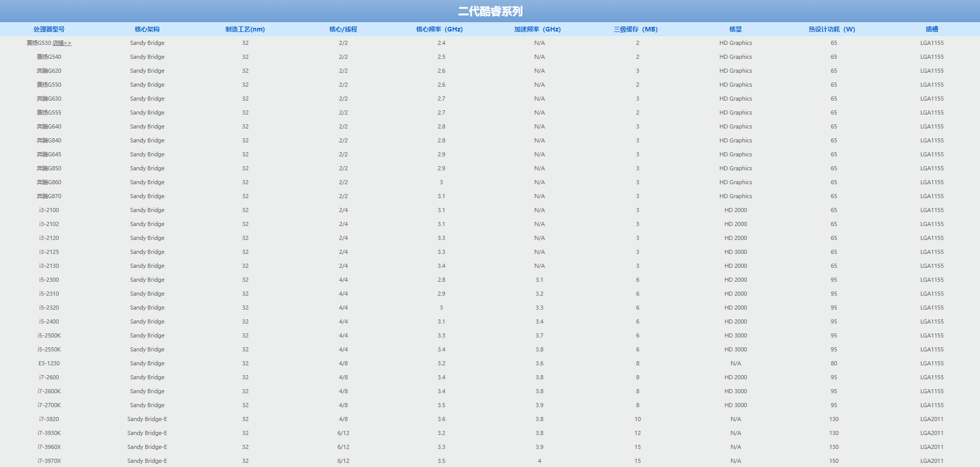Click Sandy Bridge-E in the i7-3820 row
Screen dimensions: 980x467
pos(147,419)
